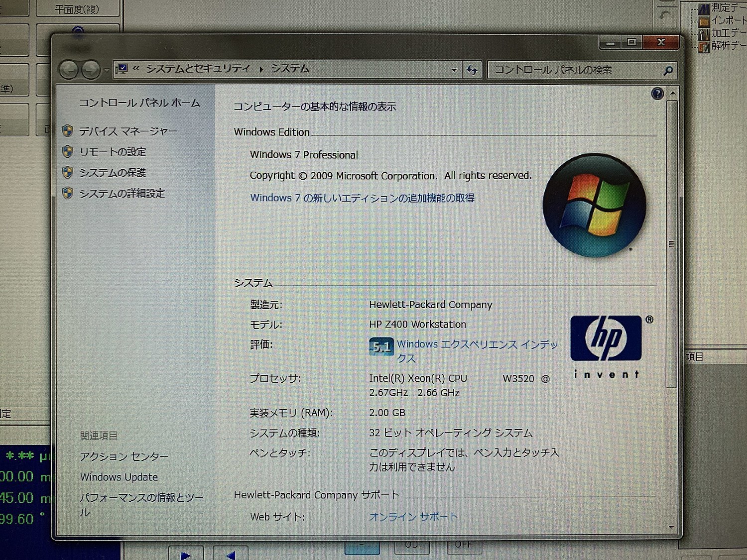Screen dimensions: 747x560
Task: Open the オンライン サポート website link
Action: (413, 517)
